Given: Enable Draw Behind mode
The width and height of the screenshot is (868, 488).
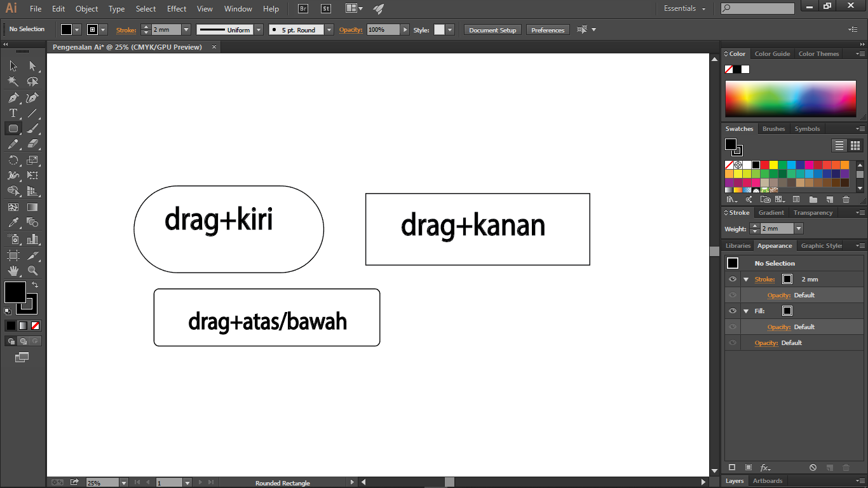Looking at the screenshot, I should point(24,341).
